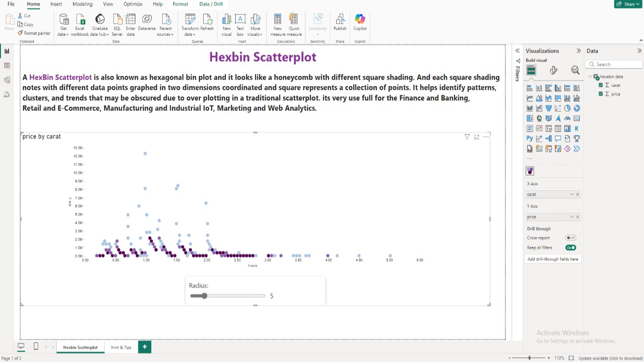Create a New measure
644x362 pixels.
(277, 25)
